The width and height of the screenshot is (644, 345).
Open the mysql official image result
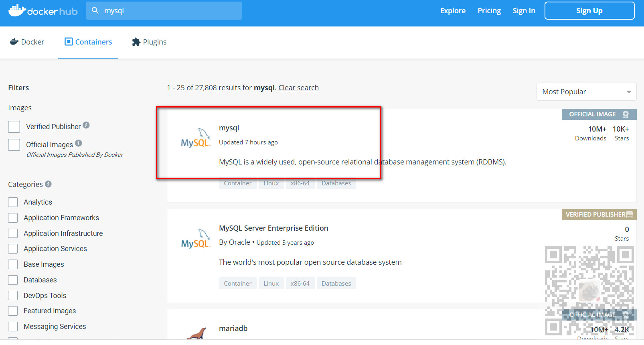[x=229, y=128]
